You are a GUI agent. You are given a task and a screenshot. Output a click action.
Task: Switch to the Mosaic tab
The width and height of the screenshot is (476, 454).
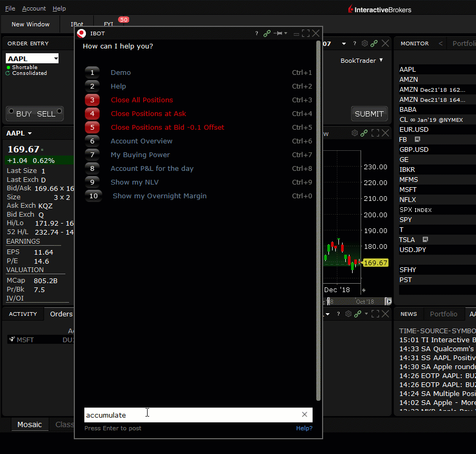pos(30,424)
